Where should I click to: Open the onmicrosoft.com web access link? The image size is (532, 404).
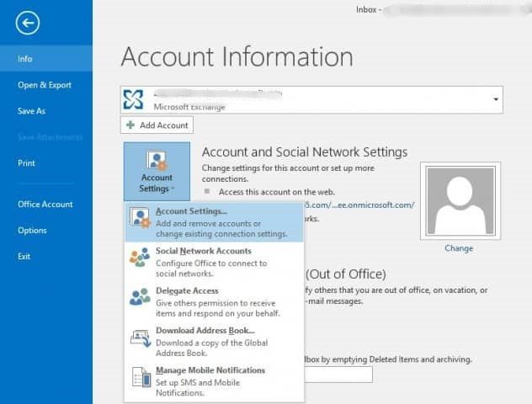[x=359, y=205]
